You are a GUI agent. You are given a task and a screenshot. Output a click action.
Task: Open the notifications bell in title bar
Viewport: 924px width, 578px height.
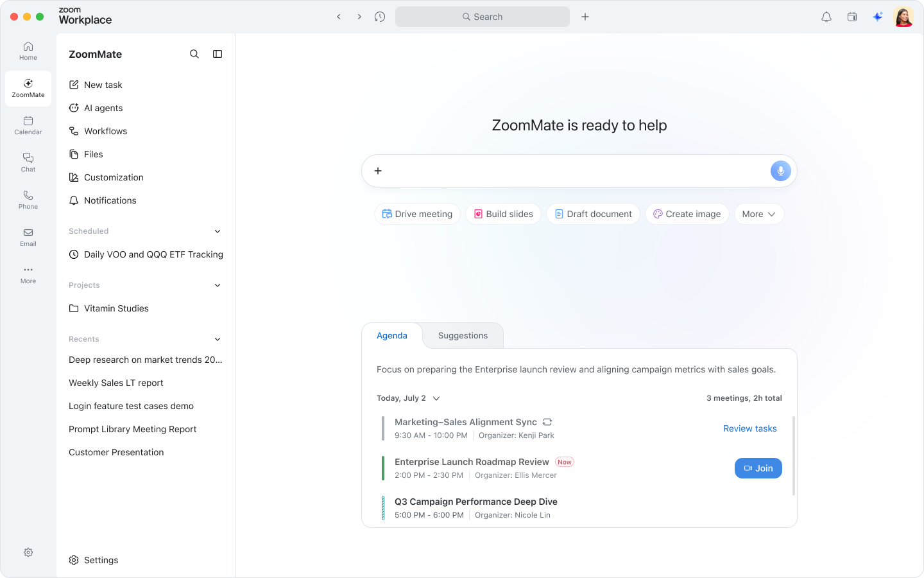click(x=826, y=17)
